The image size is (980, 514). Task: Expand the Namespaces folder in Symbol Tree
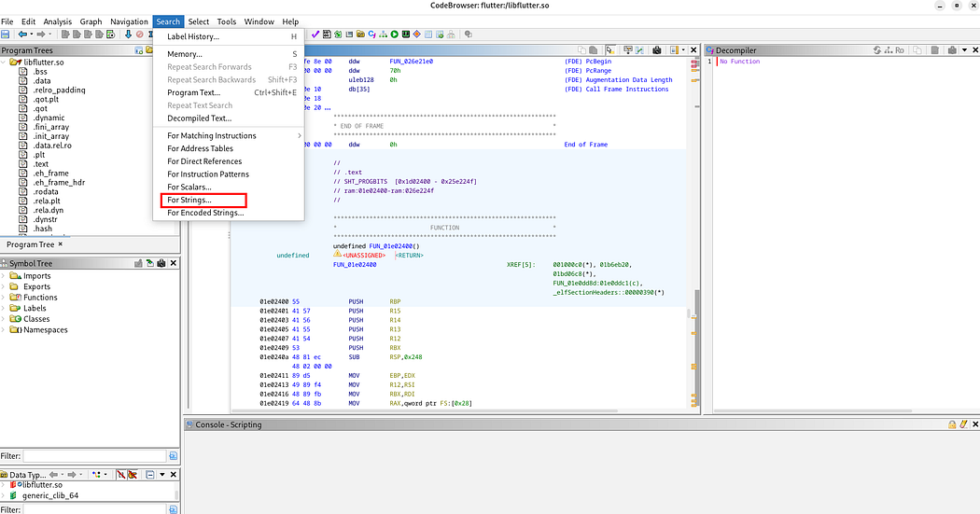[x=4, y=329]
